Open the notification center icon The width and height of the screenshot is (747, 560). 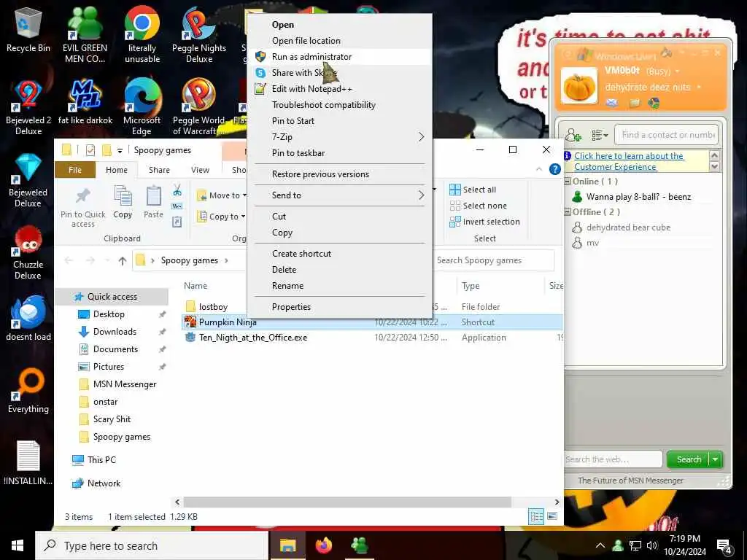[723, 547]
